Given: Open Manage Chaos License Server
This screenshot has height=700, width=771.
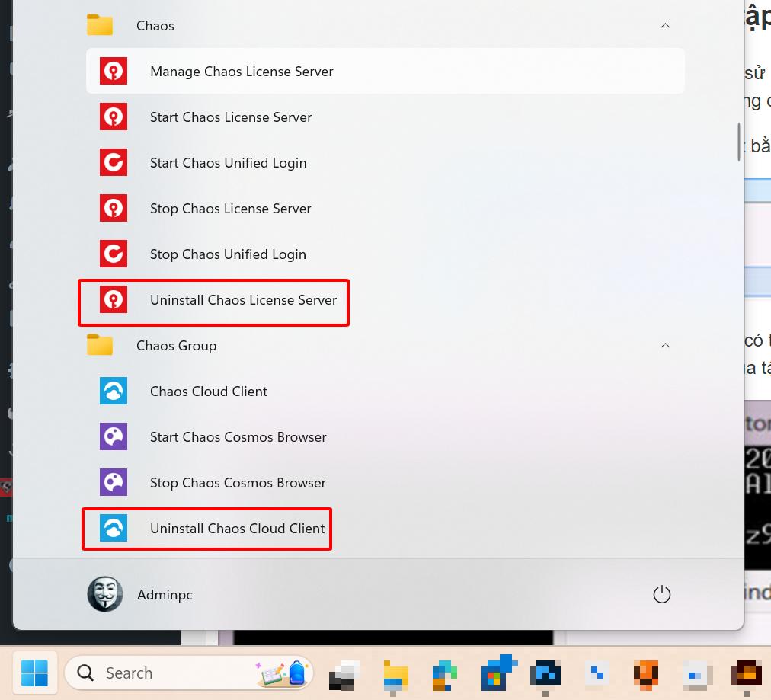Looking at the screenshot, I should tap(241, 72).
